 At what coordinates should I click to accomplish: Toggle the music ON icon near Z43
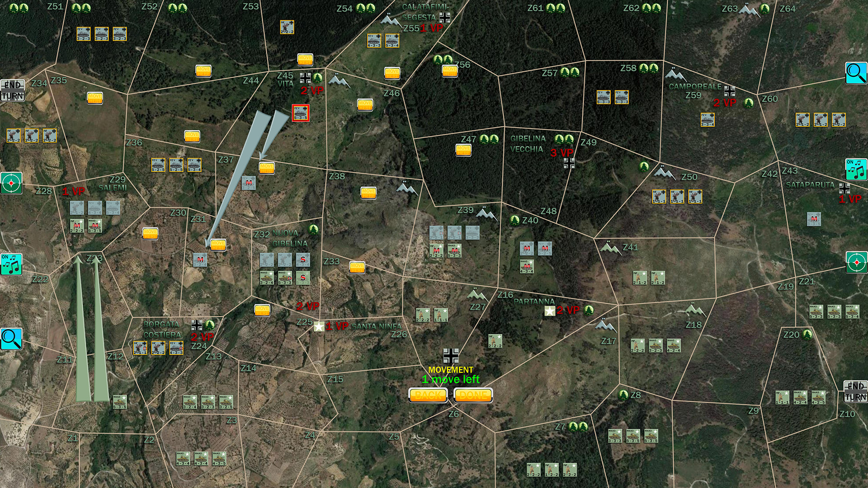pos(856,169)
